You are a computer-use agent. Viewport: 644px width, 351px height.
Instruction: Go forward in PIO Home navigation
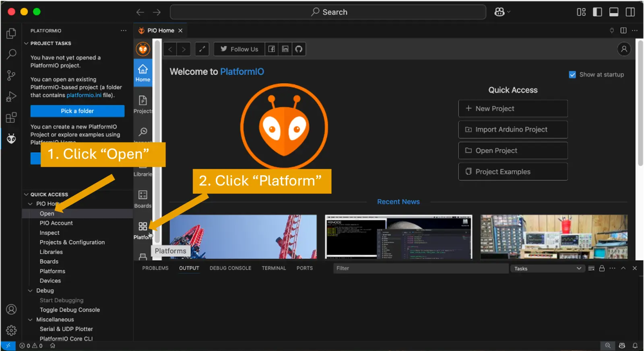pyautogui.click(x=184, y=49)
